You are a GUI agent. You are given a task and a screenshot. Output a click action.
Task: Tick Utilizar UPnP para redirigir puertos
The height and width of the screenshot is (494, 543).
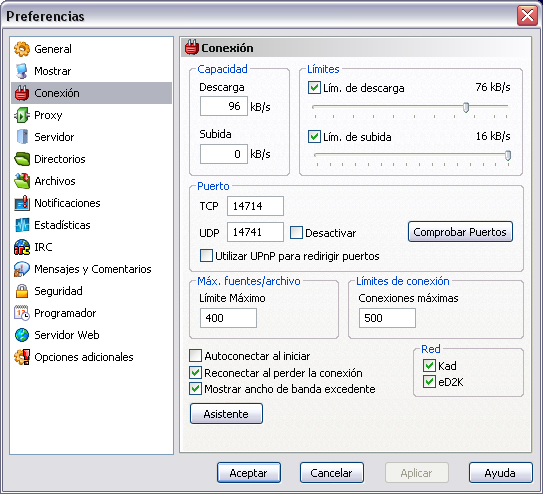click(x=206, y=256)
